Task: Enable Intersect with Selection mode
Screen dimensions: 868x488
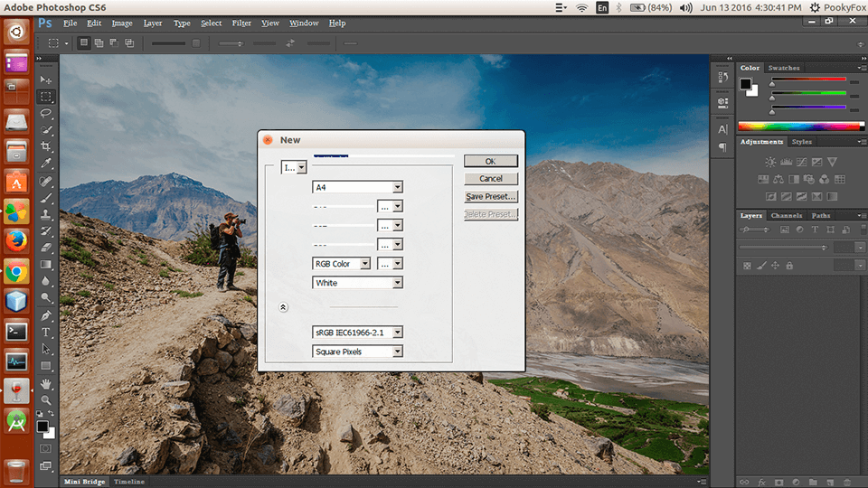Action: (129, 42)
